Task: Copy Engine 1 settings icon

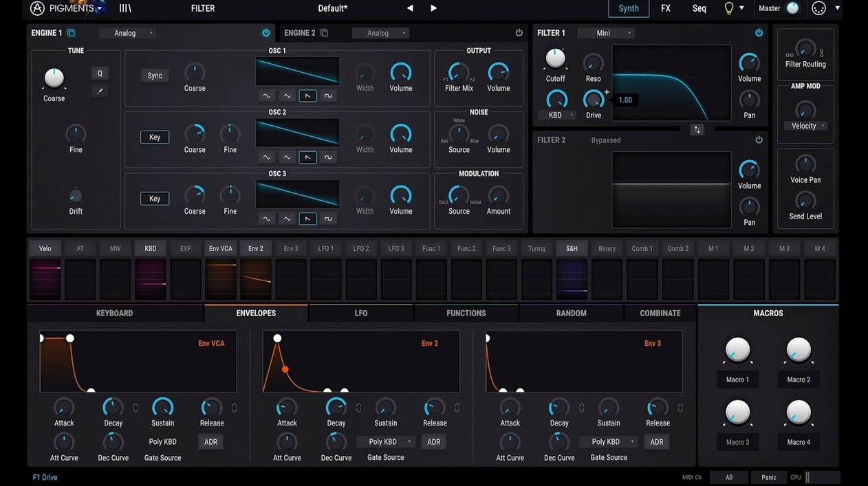Action: [x=71, y=33]
